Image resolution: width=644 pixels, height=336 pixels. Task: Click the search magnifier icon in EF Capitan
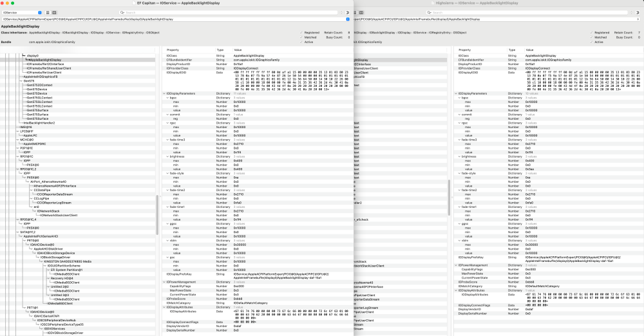122,13
